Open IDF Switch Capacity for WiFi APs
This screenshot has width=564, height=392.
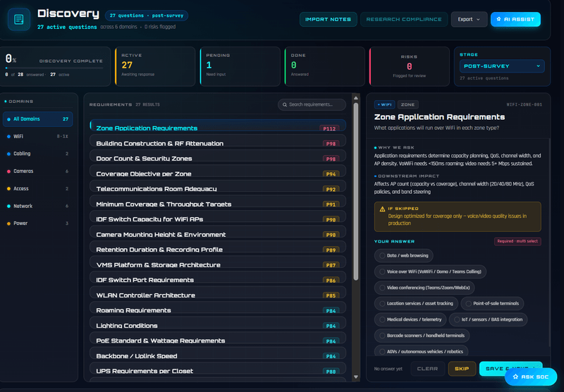pyautogui.click(x=218, y=216)
